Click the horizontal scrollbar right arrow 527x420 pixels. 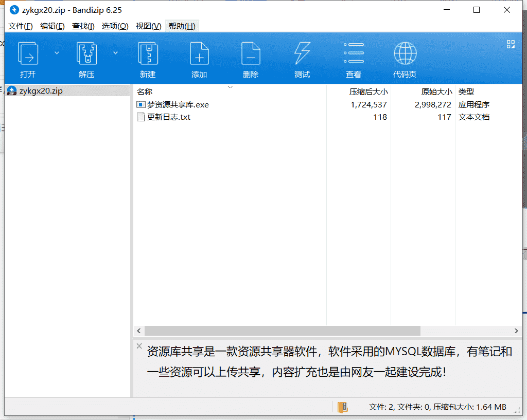tap(516, 331)
